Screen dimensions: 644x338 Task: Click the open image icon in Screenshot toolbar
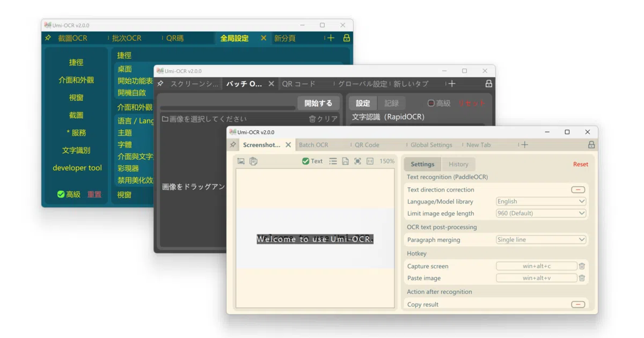[x=241, y=161]
